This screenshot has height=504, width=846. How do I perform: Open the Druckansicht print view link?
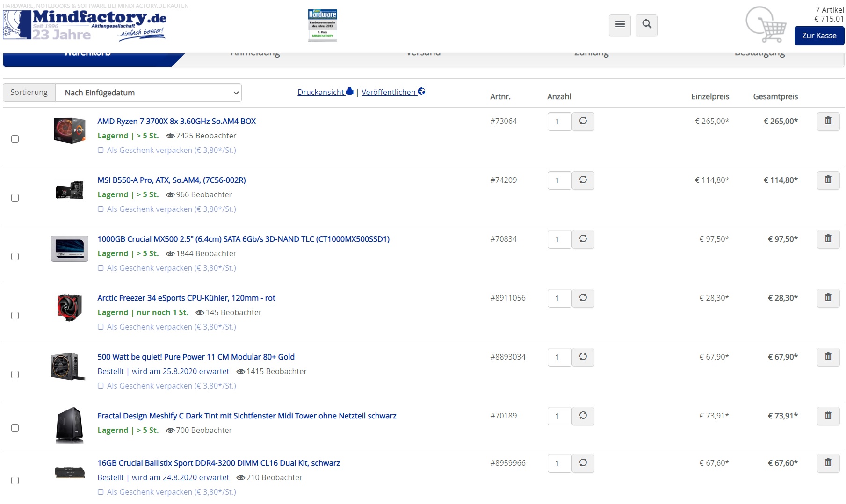325,92
